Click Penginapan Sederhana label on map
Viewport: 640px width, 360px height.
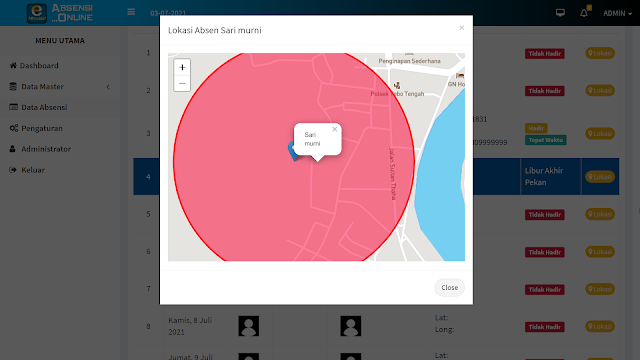(409, 61)
